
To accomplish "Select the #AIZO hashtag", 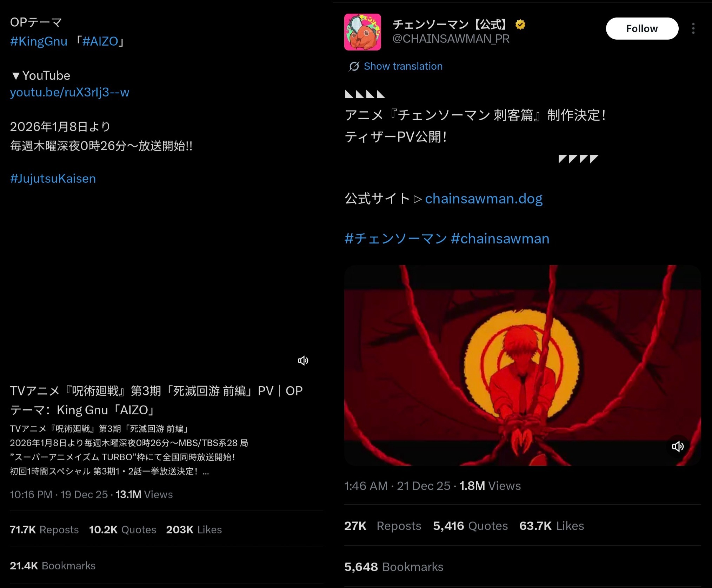I will click(100, 41).
